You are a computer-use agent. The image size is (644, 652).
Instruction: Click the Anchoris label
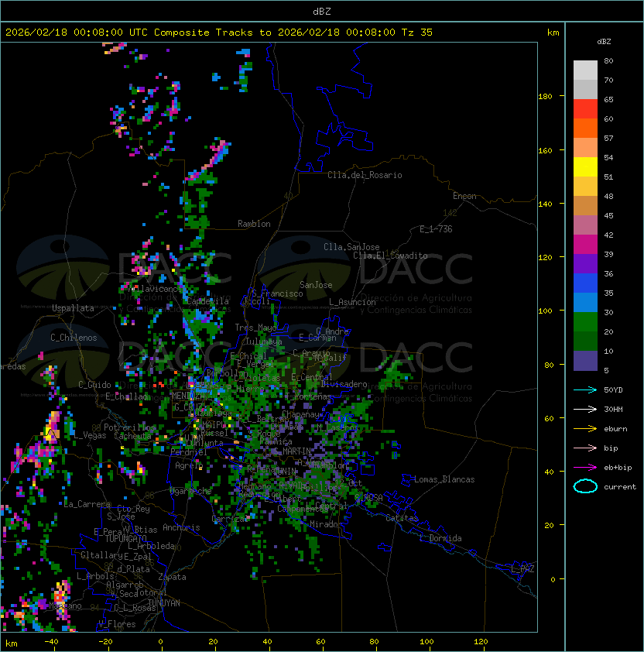[181, 527]
